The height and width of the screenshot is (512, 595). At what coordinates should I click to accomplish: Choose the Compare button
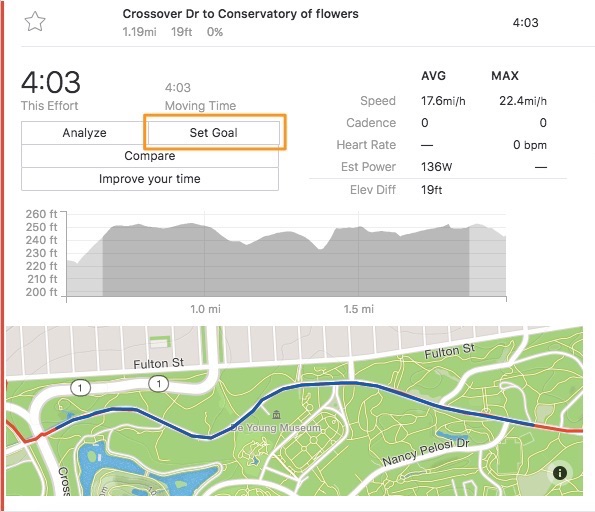pos(150,156)
